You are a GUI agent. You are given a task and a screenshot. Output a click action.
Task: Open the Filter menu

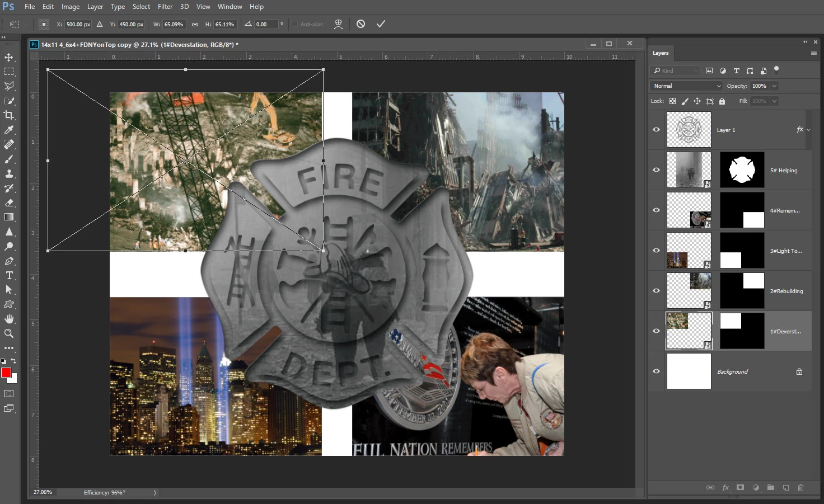tap(165, 7)
